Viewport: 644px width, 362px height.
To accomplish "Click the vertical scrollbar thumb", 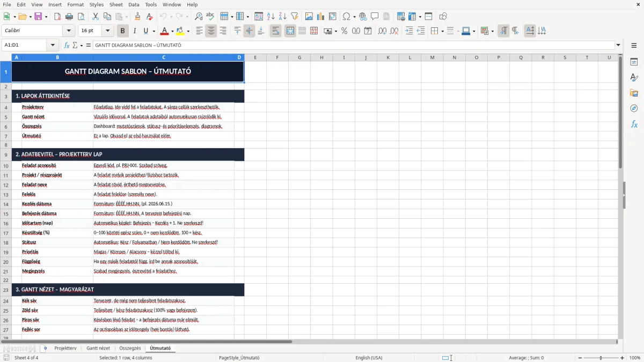I will tap(620, 112).
